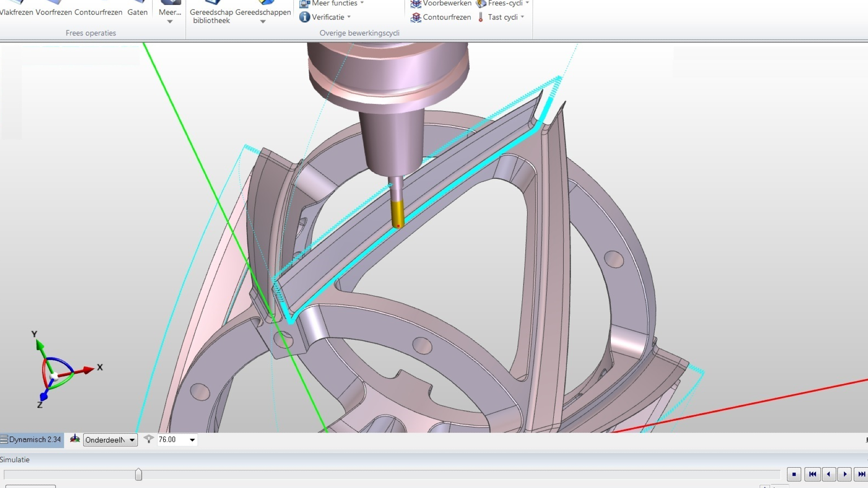This screenshot has width=868, height=488.
Task: Toggle the tool visibility lamp icon before 76.00
Action: (x=148, y=439)
